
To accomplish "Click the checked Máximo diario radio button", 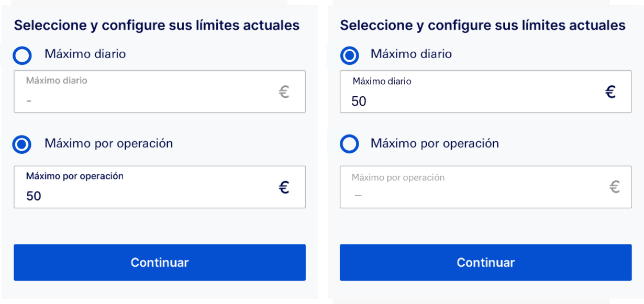I will (x=349, y=55).
